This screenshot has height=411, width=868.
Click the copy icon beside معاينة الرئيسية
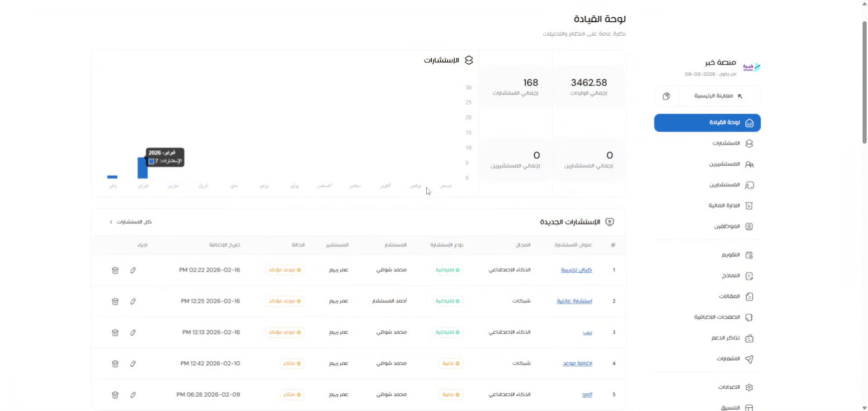click(666, 96)
